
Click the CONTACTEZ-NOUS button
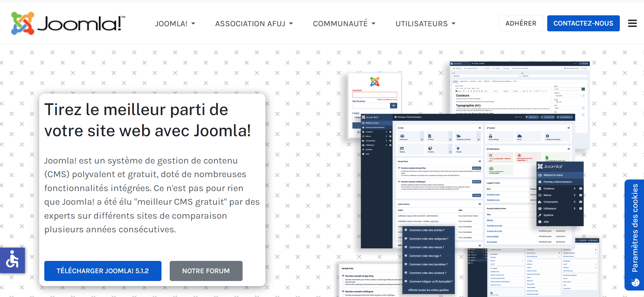pyautogui.click(x=583, y=23)
